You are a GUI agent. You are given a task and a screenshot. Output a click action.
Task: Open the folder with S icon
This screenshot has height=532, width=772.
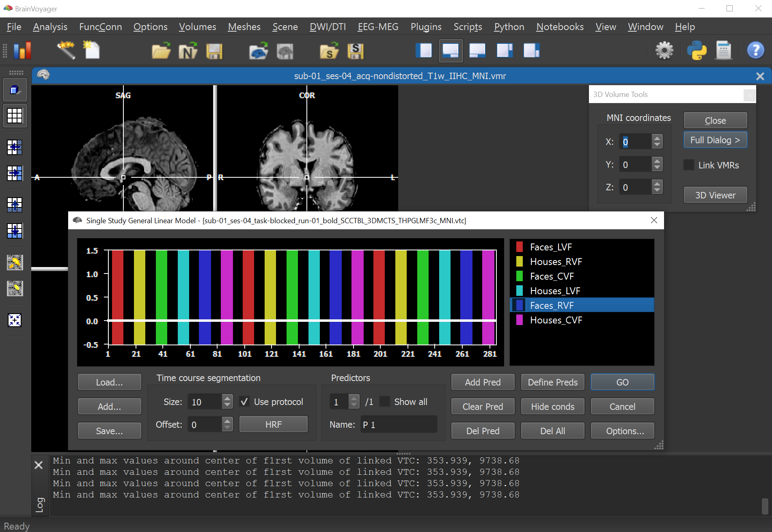(x=329, y=51)
